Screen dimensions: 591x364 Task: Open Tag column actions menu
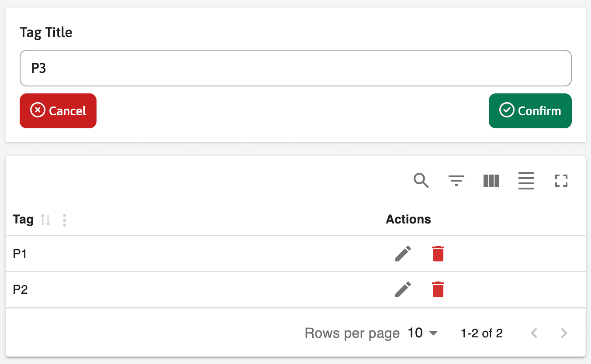(65, 220)
